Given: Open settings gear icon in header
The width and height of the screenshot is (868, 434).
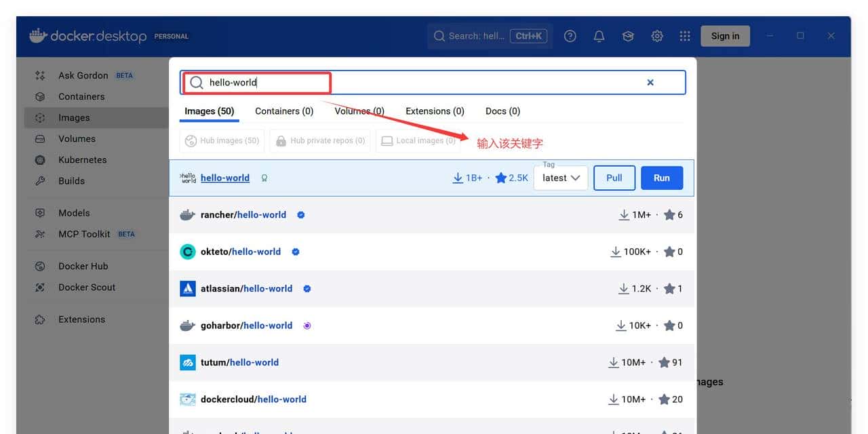Looking at the screenshot, I should (x=657, y=36).
